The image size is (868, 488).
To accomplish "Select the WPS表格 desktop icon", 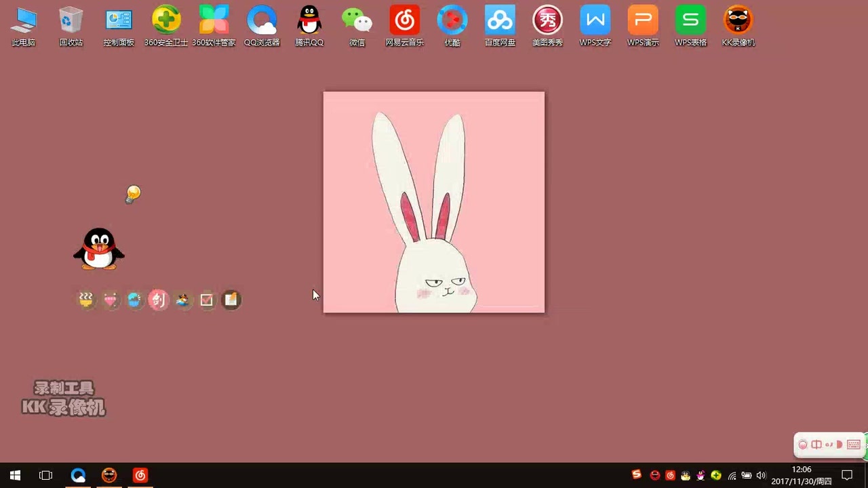I will tap(690, 26).
